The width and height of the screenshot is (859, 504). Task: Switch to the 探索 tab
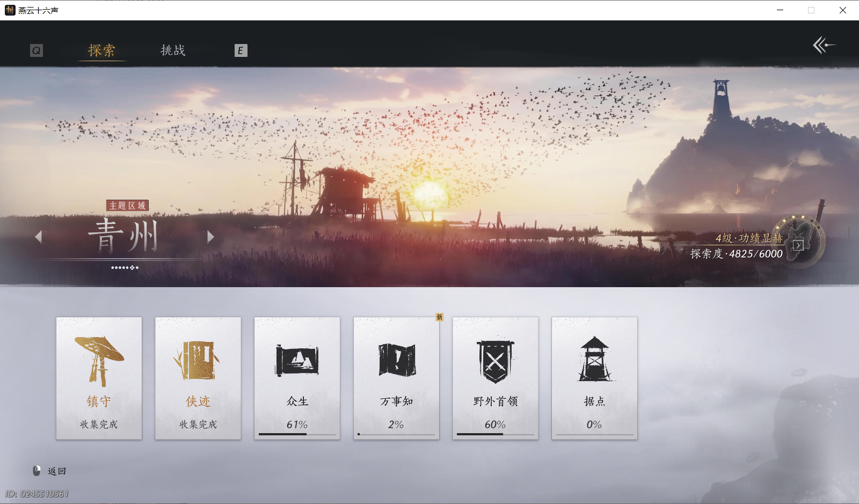click(x=102, y=50)
